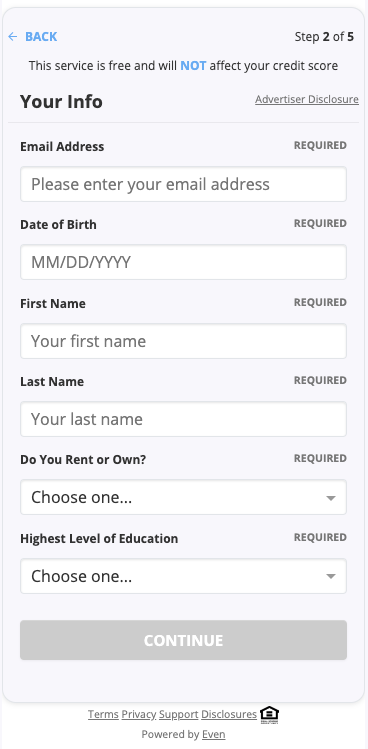Open the Terms link in footer

(103, 714)
